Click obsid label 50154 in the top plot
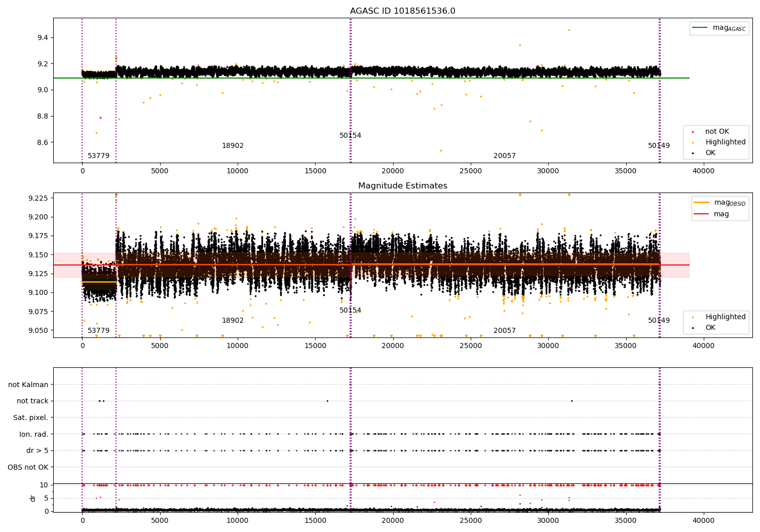 pyautogui.click(x=350, y=136)
